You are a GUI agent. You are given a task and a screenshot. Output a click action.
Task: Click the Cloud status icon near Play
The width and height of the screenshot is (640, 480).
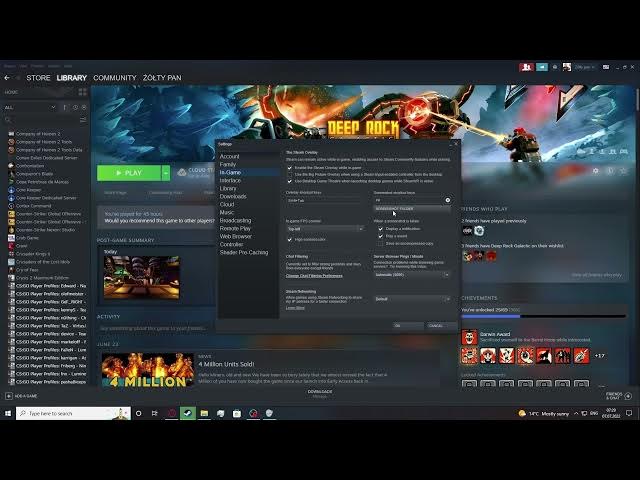(x=182, y=173)
